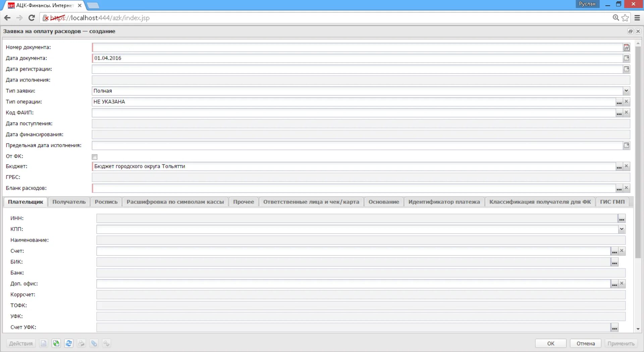Click the Счет input field

[354, 251]
